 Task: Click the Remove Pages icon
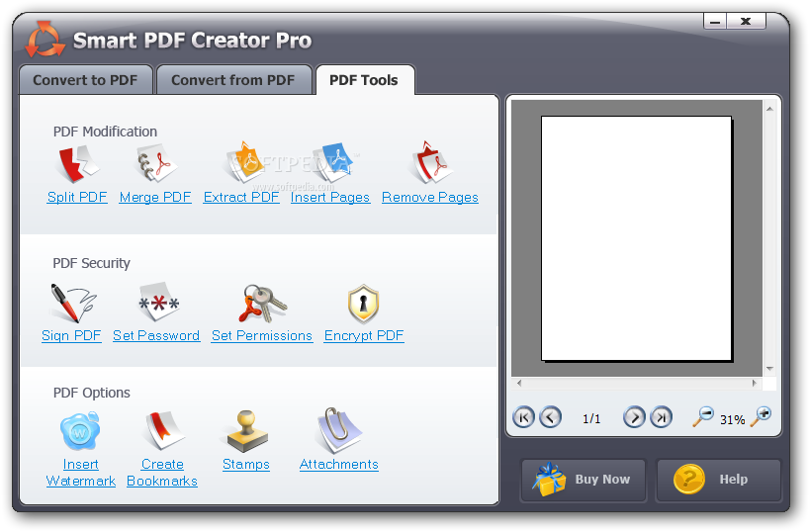pos(431,162)
